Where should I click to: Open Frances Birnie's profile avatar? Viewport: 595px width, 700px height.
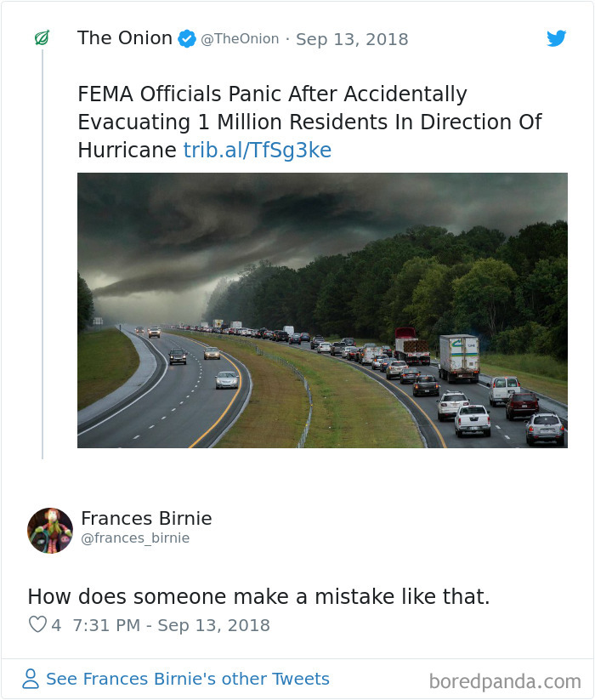(x=50, y=531)
